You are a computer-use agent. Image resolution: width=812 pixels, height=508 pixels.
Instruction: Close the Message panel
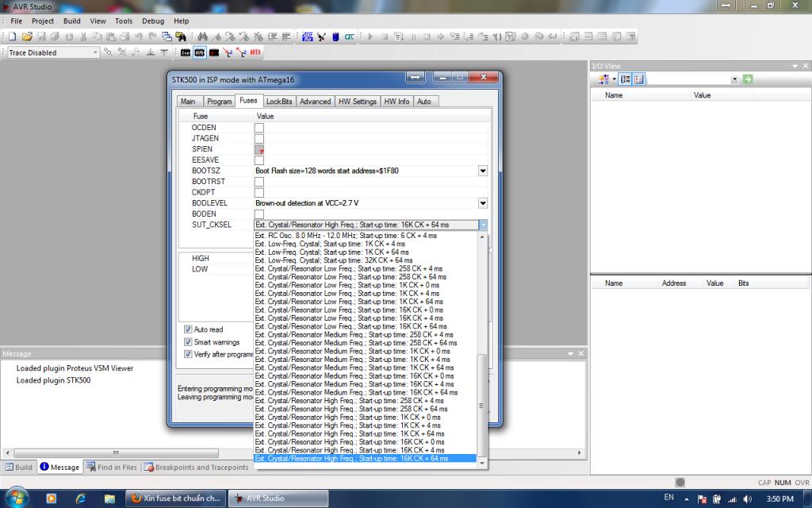581,353
